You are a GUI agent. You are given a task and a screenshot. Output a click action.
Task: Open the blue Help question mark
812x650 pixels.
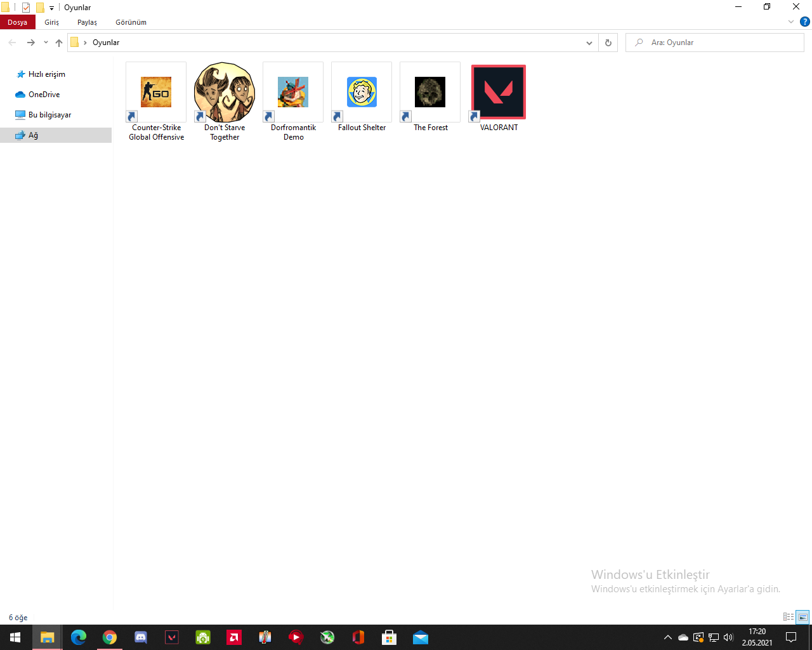click(805, 22)
